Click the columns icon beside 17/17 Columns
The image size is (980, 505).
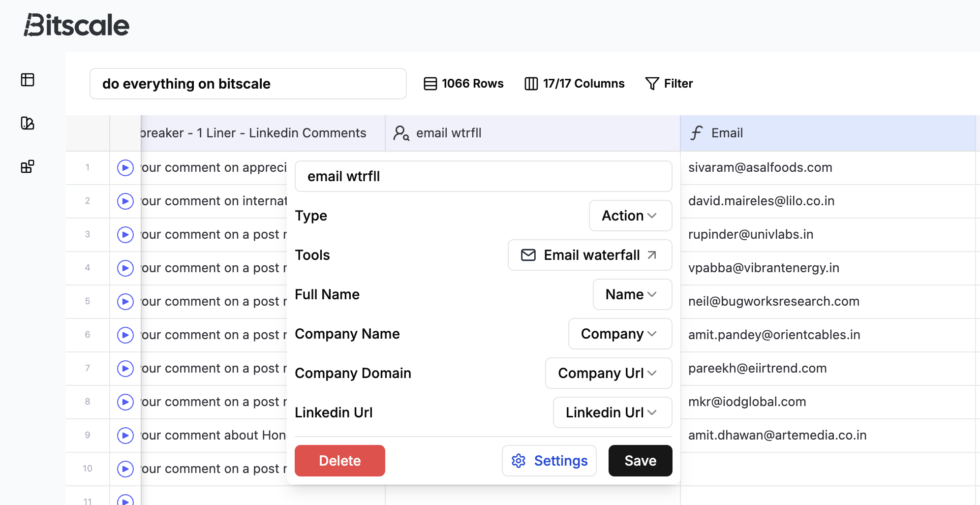pos(531,84)
